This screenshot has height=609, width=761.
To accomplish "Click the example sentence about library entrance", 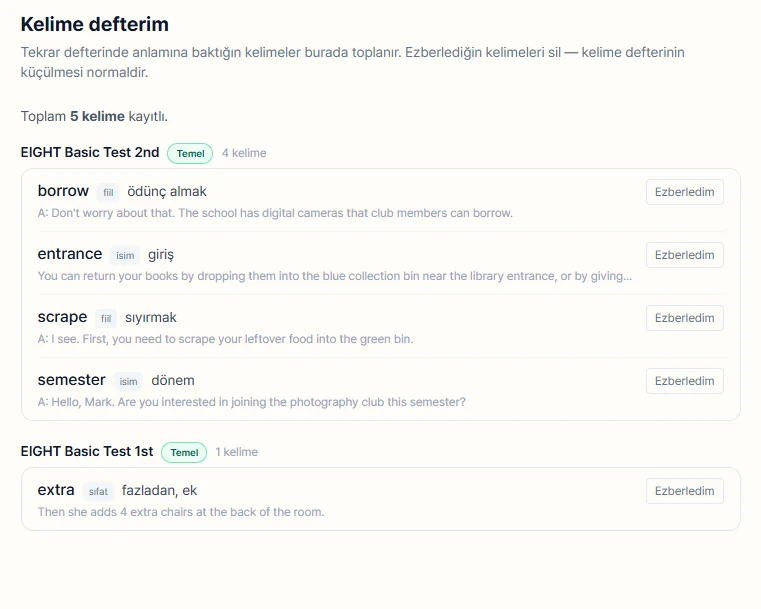I will 335,276.
